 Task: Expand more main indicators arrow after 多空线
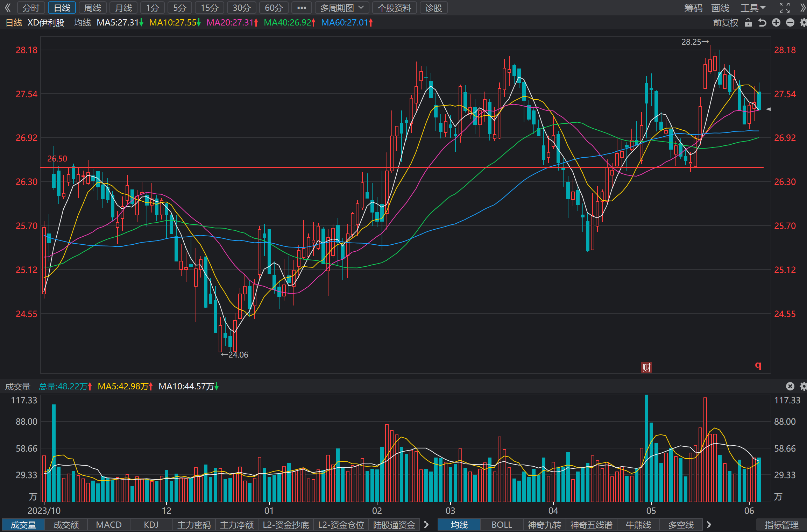coord(709,525)
